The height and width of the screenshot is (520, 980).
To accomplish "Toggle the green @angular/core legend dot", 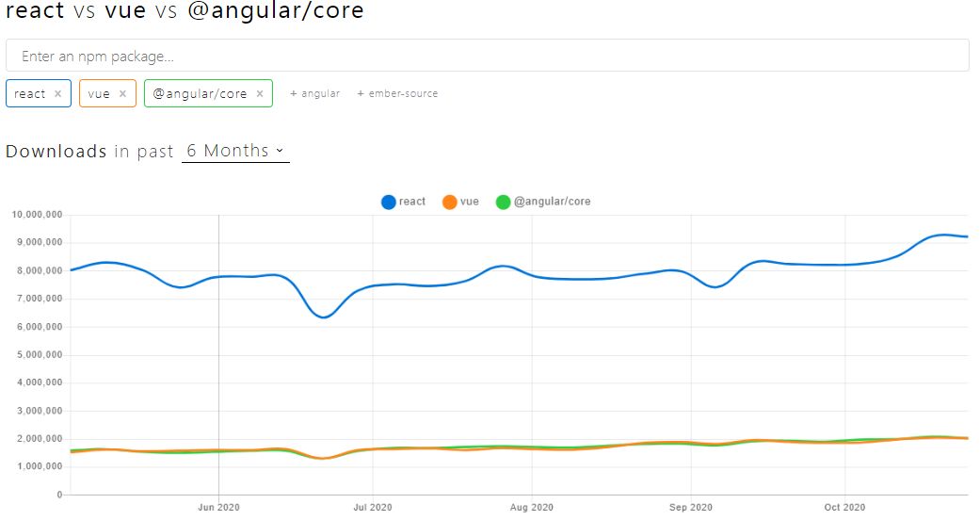I will point(503,203).
